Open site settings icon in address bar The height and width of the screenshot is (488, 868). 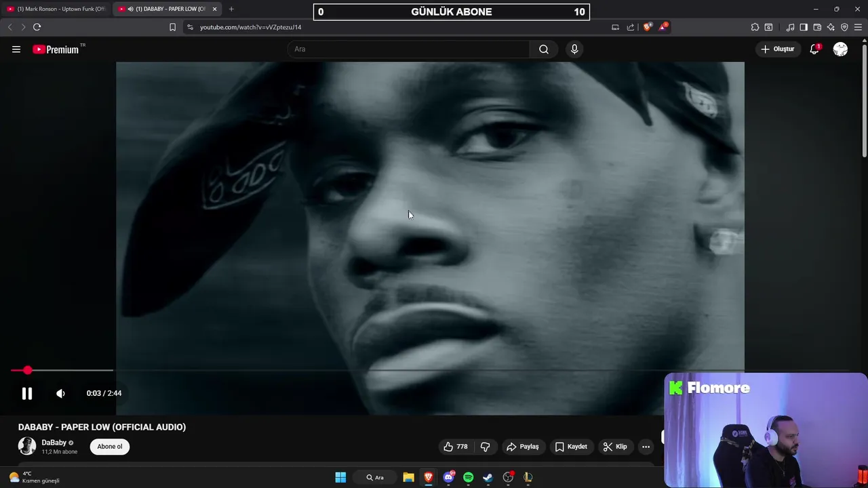pyautogui.click(x=190, y=27)
